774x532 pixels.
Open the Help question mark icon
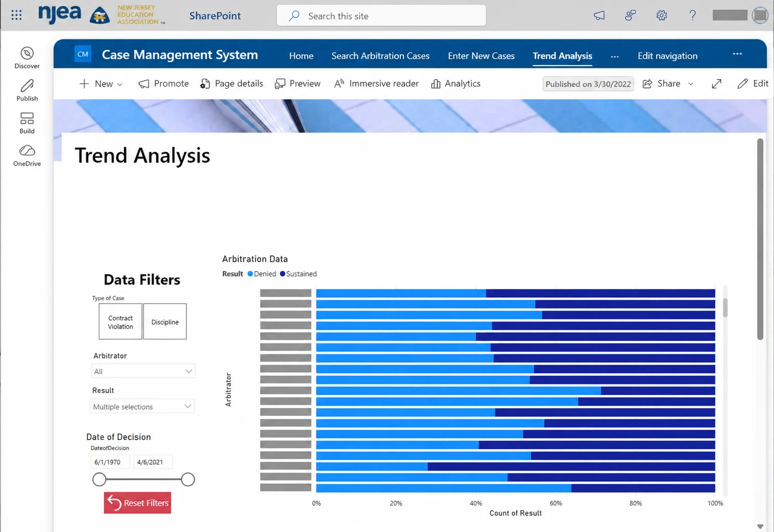pyautogui.click(x=693, y=15)
